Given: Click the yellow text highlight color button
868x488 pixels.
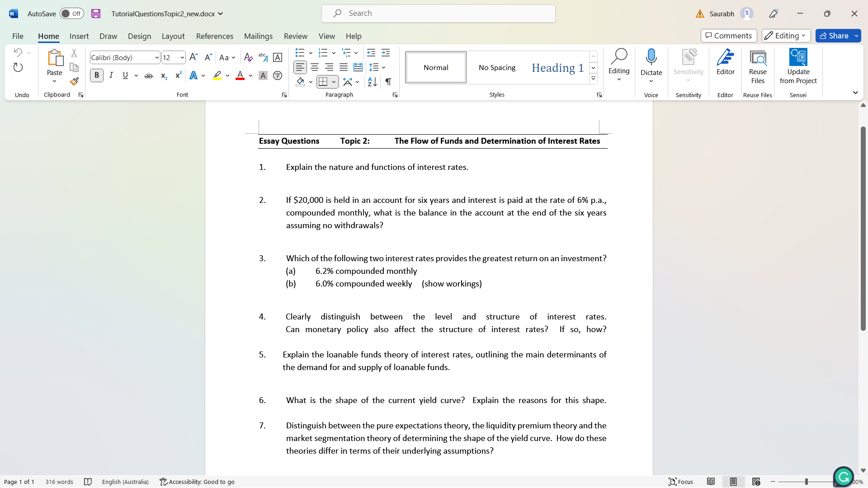Looking at the screenshot, I should coord(217,75).
